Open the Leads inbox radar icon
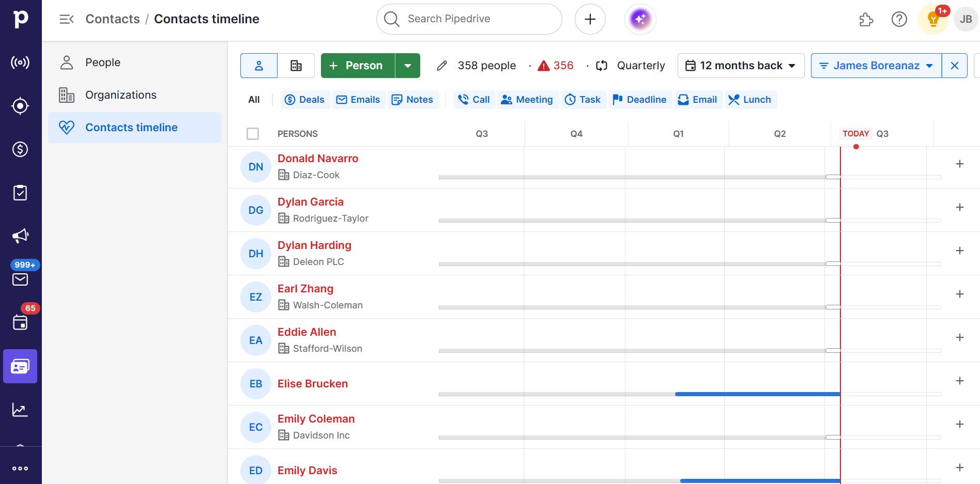 (20, 63)
